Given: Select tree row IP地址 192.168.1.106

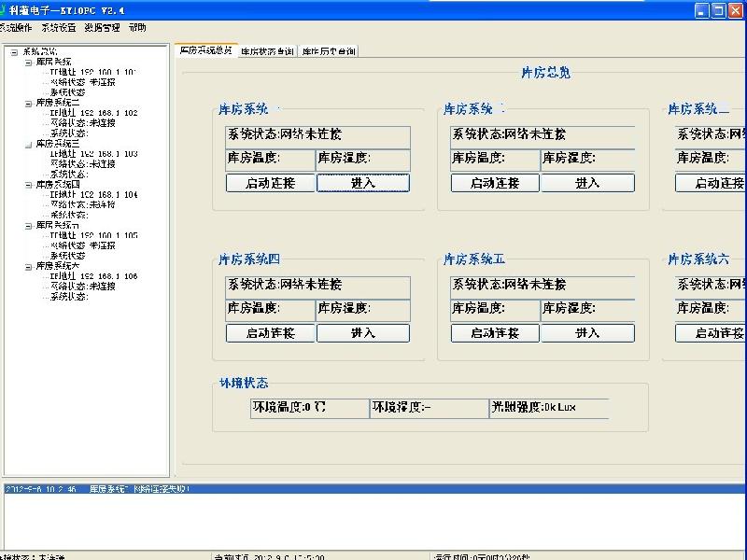Looking at the screenshot, I should [94, 276].
